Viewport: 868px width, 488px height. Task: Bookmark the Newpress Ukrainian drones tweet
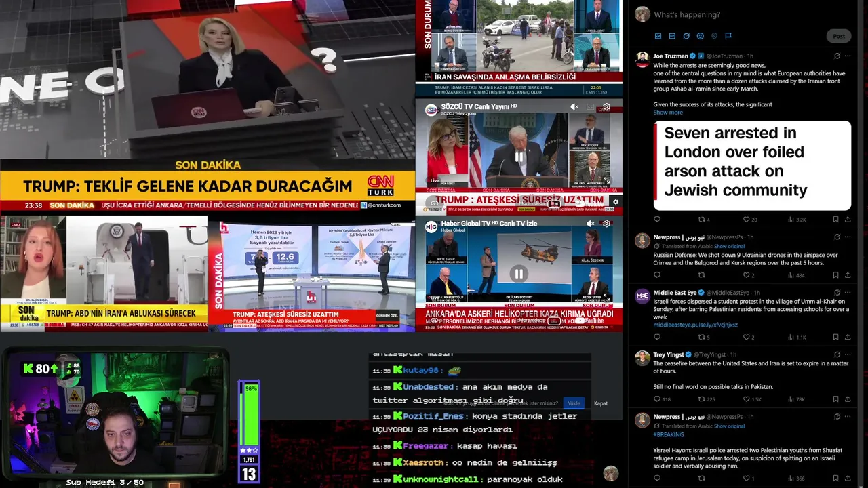[x=835, y=275]
